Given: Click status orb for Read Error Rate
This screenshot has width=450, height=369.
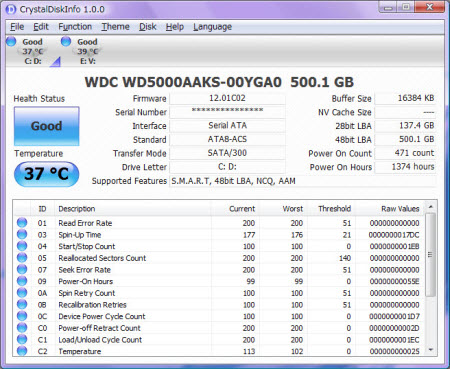Looking at the screenshot, I should pos(22,222).
